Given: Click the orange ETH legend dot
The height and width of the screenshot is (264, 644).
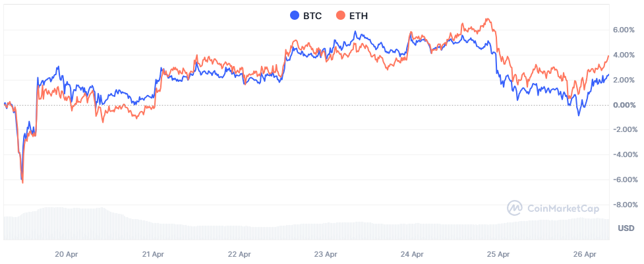Looking at the screenshot, I should pos(341,15).
